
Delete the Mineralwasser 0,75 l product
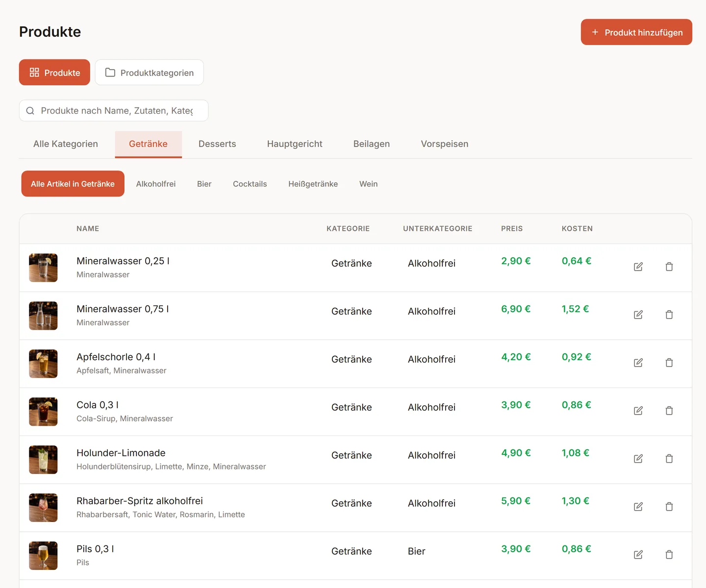[669, 315]
